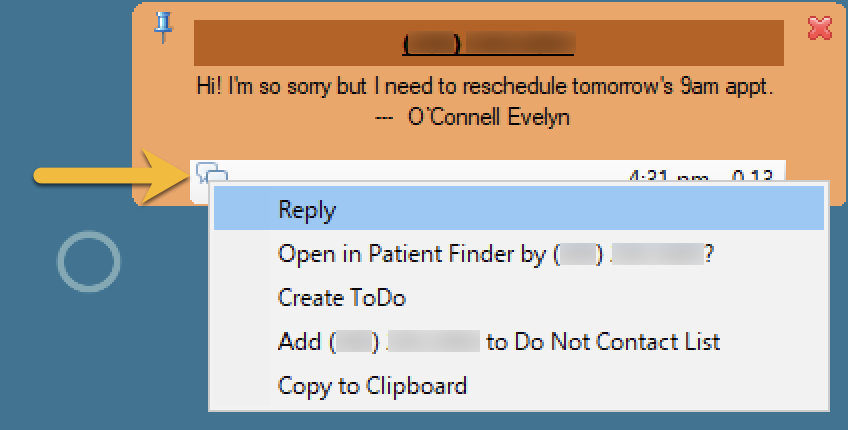
Task: Click sender name O'Connell Evelyn
Action: 488,117
